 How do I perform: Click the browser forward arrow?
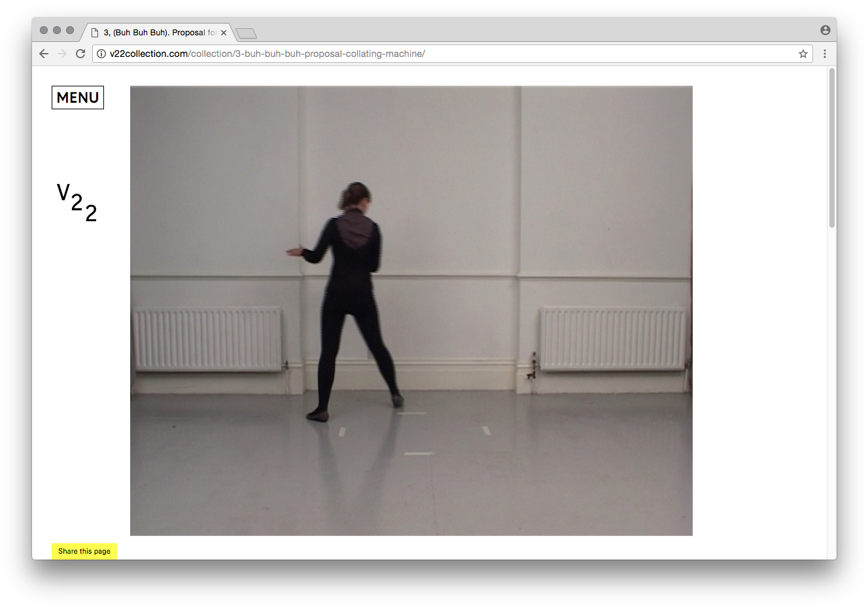[x=62, y=54]
